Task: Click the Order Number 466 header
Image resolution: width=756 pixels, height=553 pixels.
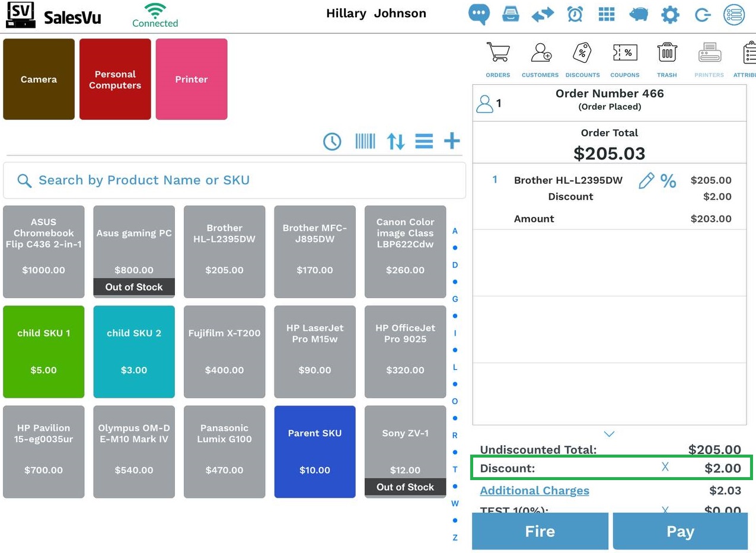Action: coord(610,94)
